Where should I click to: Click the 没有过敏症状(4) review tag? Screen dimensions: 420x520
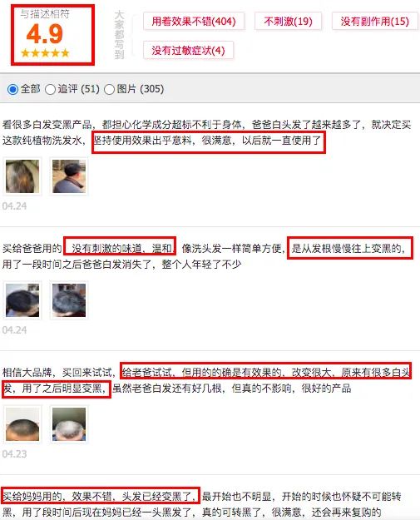[188, 51]
